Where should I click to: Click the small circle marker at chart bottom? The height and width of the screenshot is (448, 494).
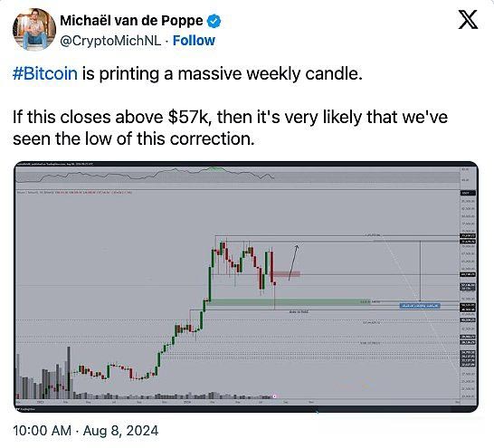[274, 396]
